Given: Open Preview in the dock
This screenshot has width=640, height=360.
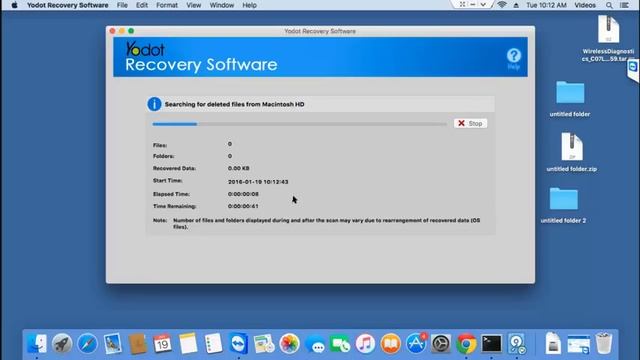Looking at the screenshot, I should tap(264, 343).
